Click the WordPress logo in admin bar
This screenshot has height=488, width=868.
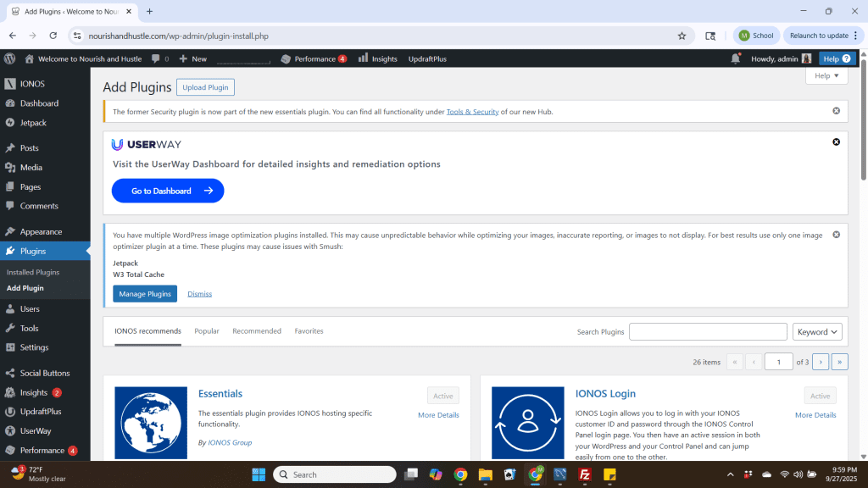(10, 58)
